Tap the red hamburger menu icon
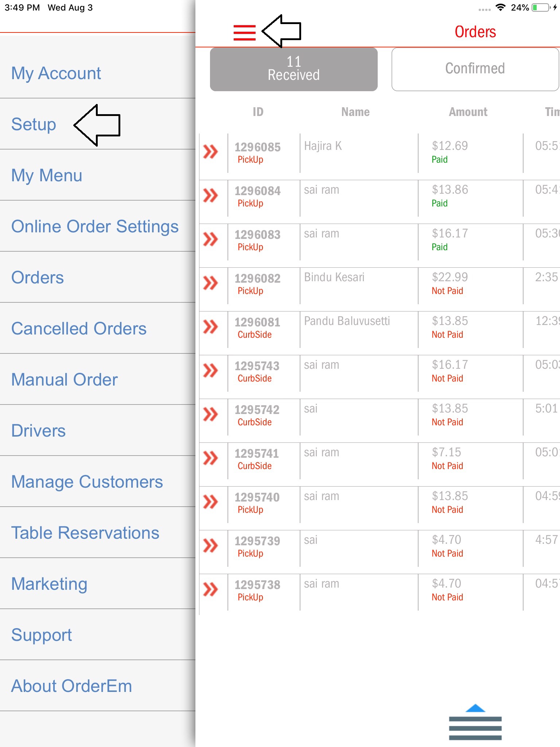 [x=244, y=32]
